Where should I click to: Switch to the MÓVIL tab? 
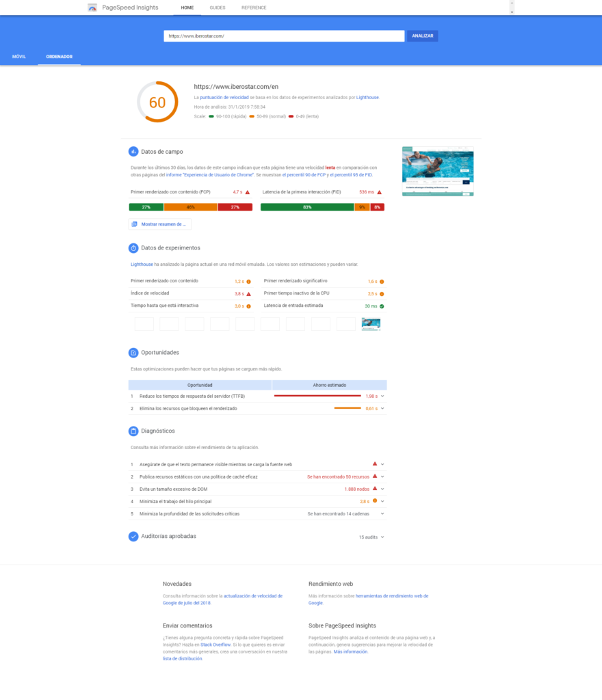tap(19, 57)
